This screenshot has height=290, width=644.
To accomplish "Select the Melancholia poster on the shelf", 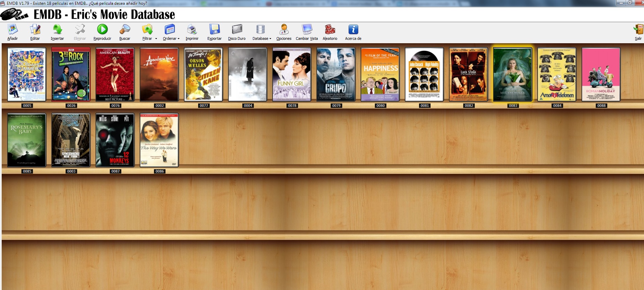I will [513, 74].
